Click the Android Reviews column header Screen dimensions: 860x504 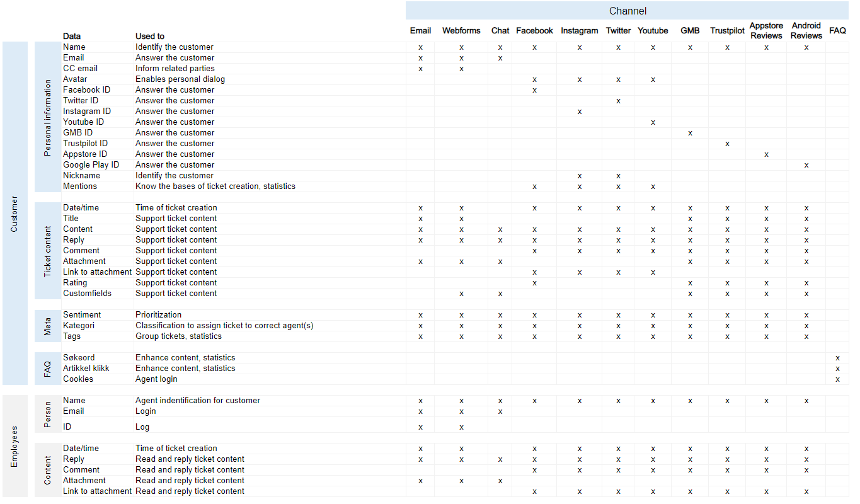click(806, 31)
